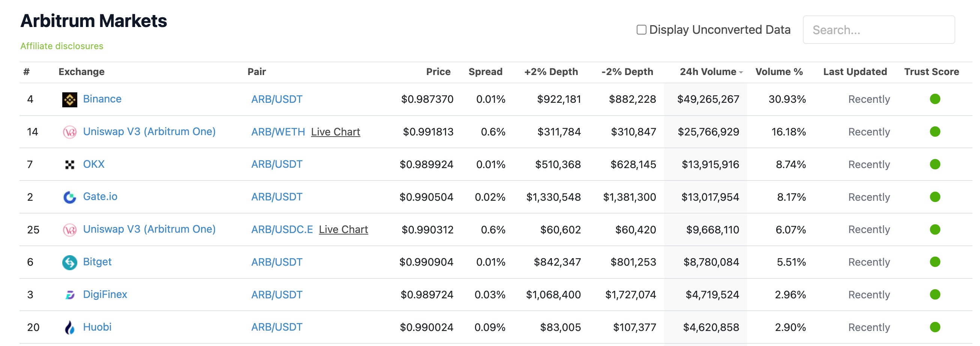This screenshot has height=346, width=980.
Task: Open Live Chart for ARB/WETH pair
Action: [x=335, y=132]
